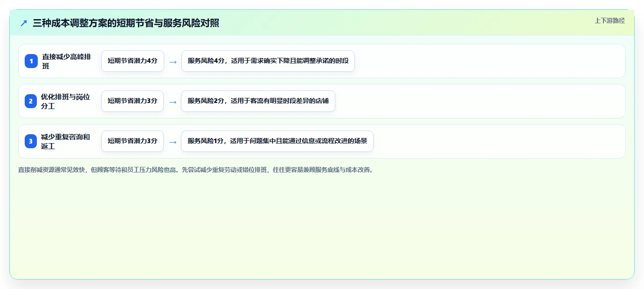The image size is (644, 289).
Task: Click the 服务风险2分 description chip
Action: tap(258, 101)
